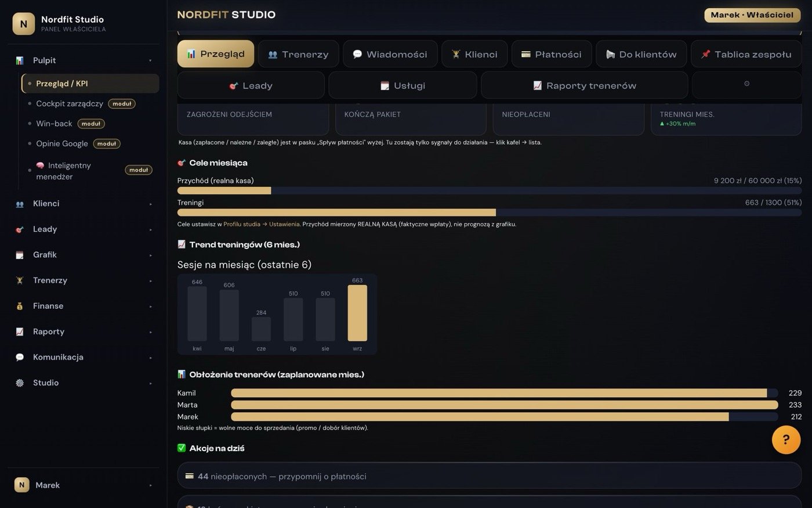The width and height of the screenshot is (812, 508).
Task: Click Kamil's workload bar
Action: (x=505, y=393)
